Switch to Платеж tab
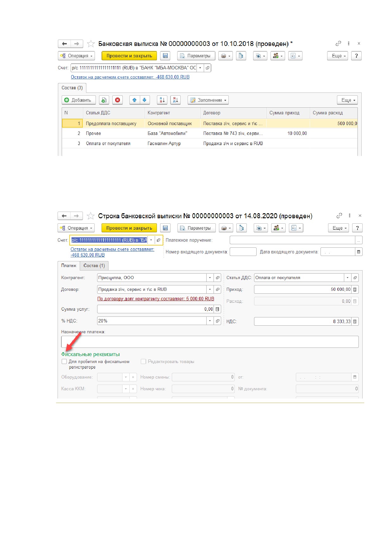The width and height of the screenshot is (392, 555). (69, 265)
